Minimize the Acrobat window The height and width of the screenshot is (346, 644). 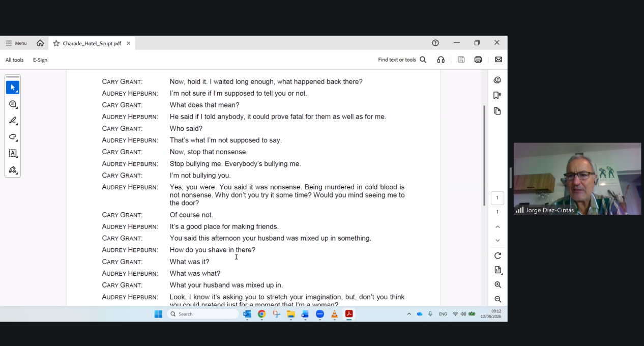[x=457, y=43]
